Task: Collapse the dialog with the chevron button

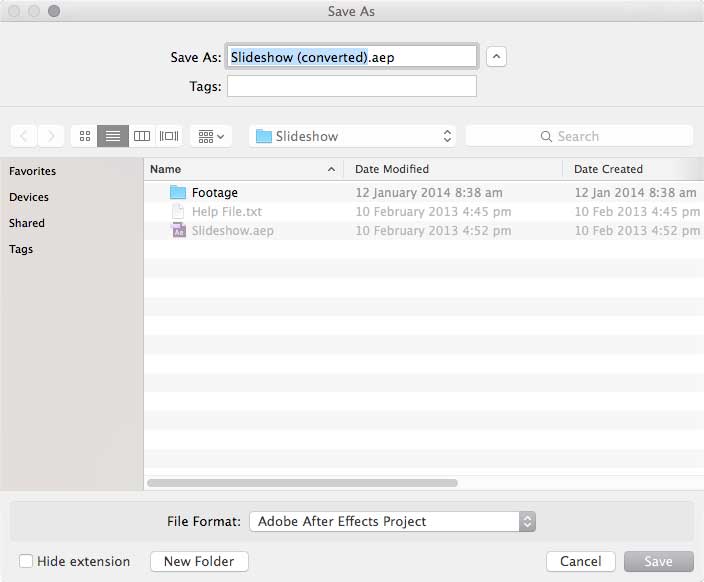Action: (x=496, y=57)
